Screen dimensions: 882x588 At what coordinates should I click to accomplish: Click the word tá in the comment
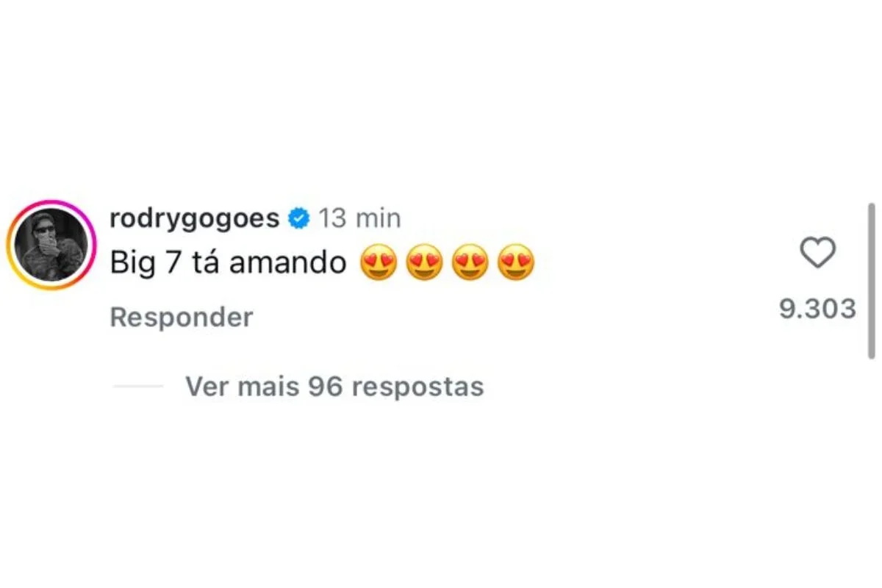204,262
